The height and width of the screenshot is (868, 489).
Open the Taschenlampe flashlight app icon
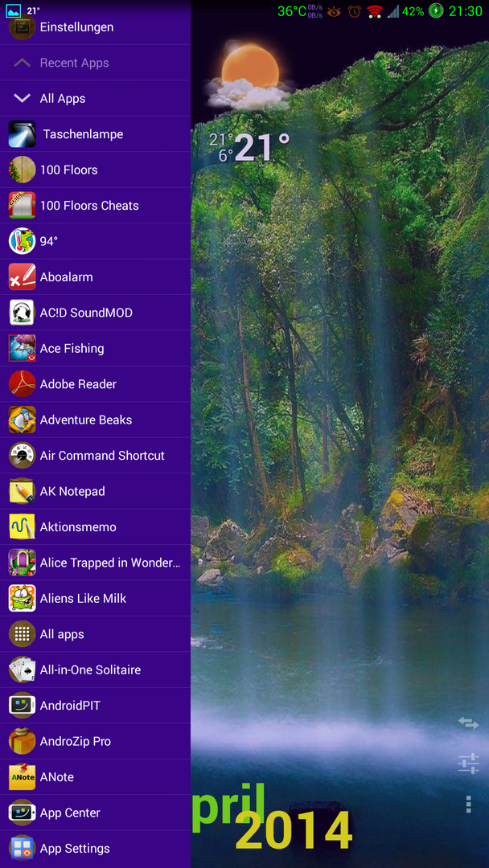click(x=23, y=134)
